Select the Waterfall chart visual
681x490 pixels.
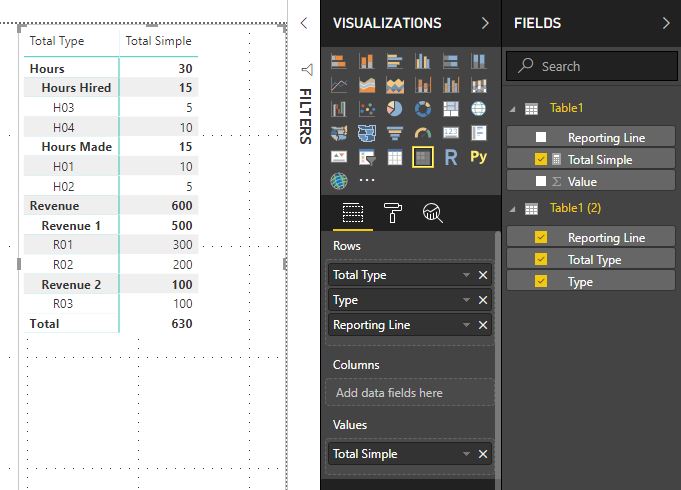(x=339, y=109)
